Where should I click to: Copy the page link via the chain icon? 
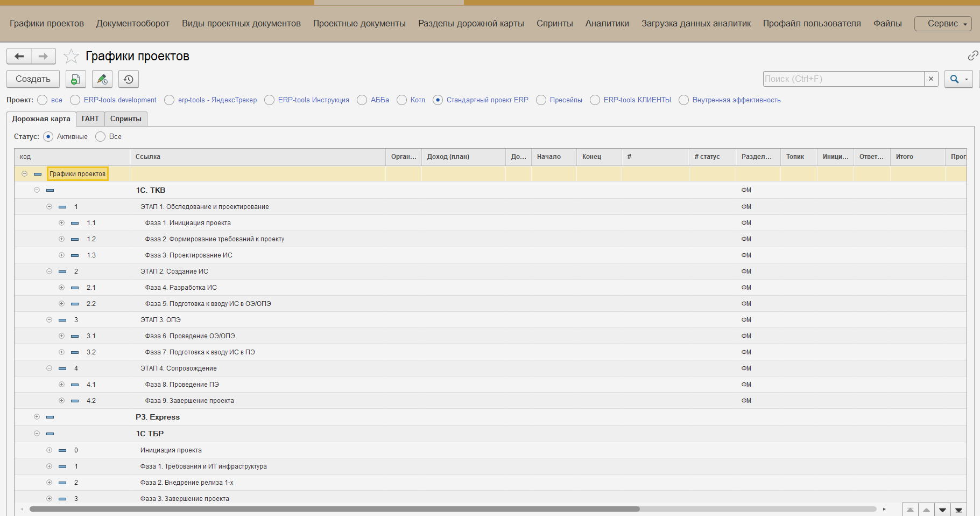point(972,55)
